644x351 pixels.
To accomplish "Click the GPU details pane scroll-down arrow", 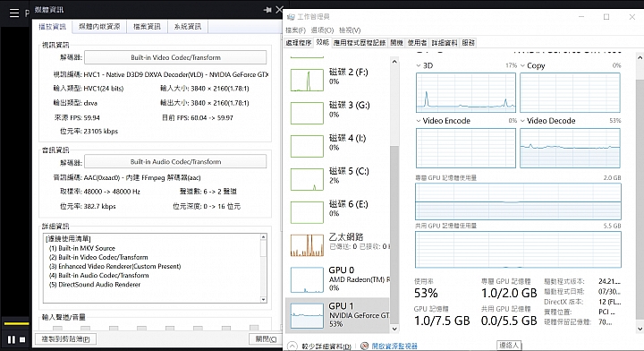I will [640, 329].
